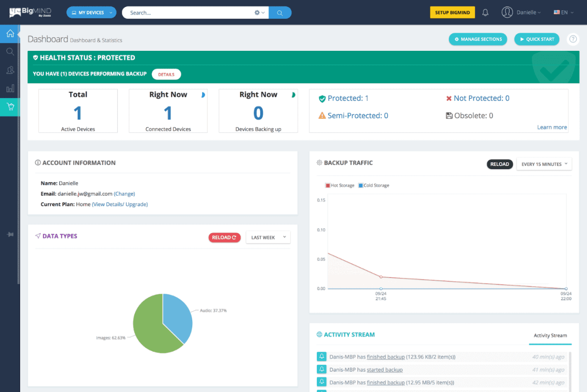Open the users icon in sidebar
Viewport: 587px width, 392px height.
point(10,70)
